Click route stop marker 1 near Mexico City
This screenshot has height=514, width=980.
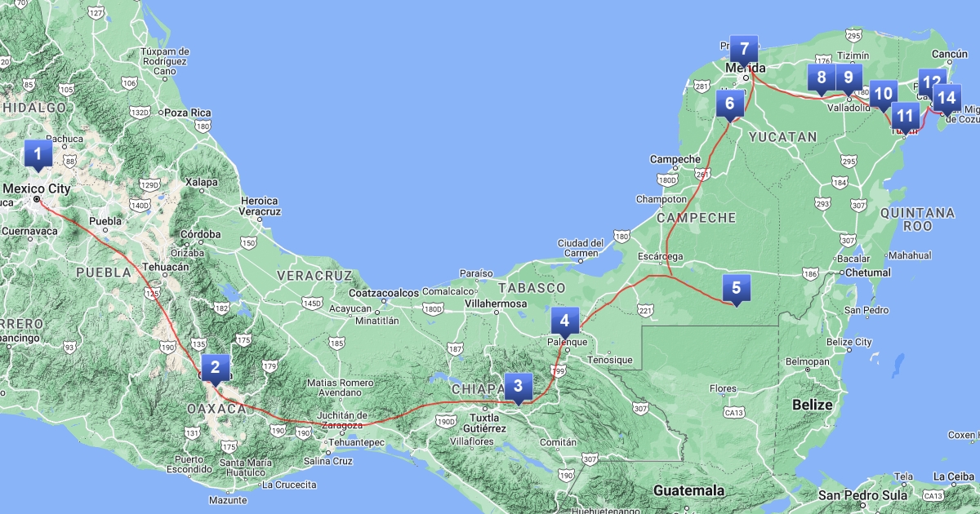(37, 153)
